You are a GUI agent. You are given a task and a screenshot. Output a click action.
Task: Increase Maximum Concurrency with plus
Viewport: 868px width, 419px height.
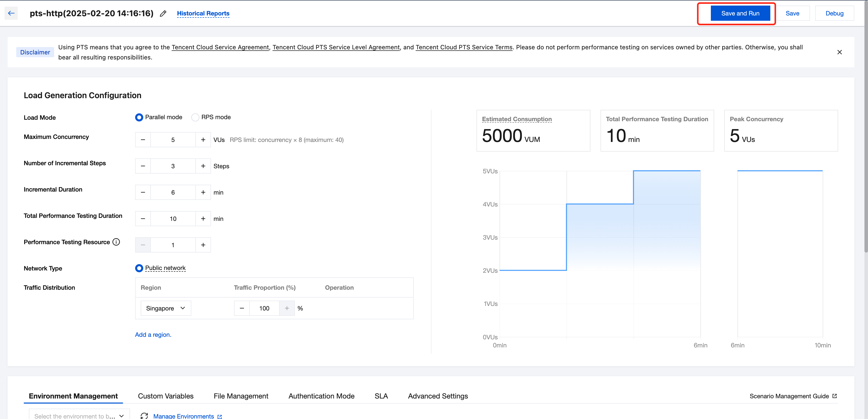[203, 140]
